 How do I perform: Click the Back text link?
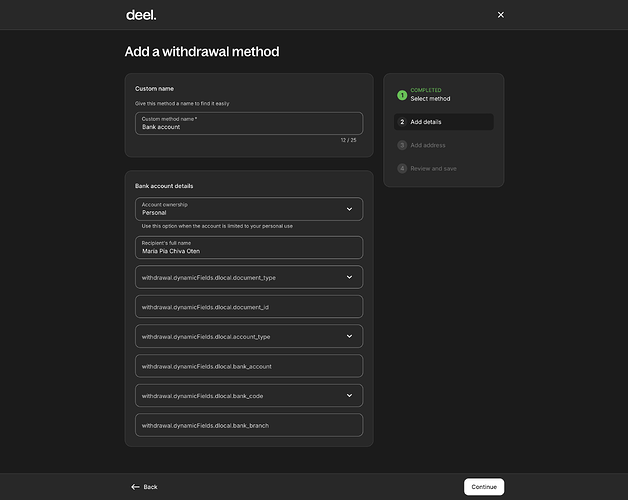point(151,487)
